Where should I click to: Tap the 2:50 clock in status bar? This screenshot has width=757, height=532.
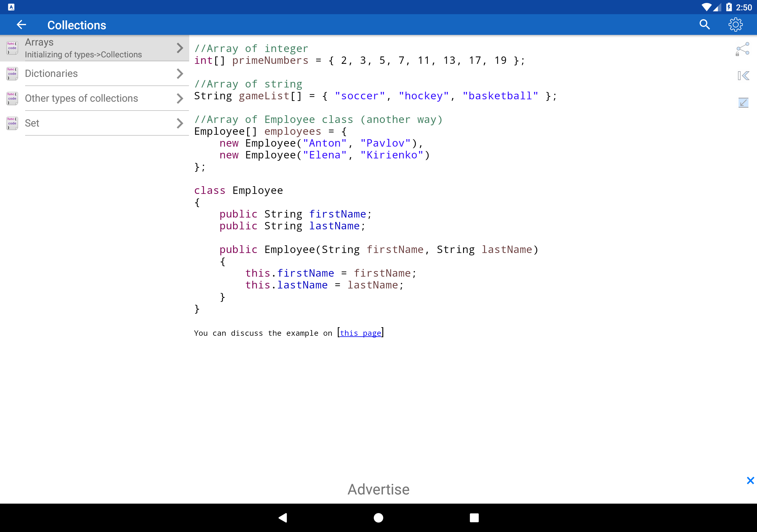(x=744, y=7)
